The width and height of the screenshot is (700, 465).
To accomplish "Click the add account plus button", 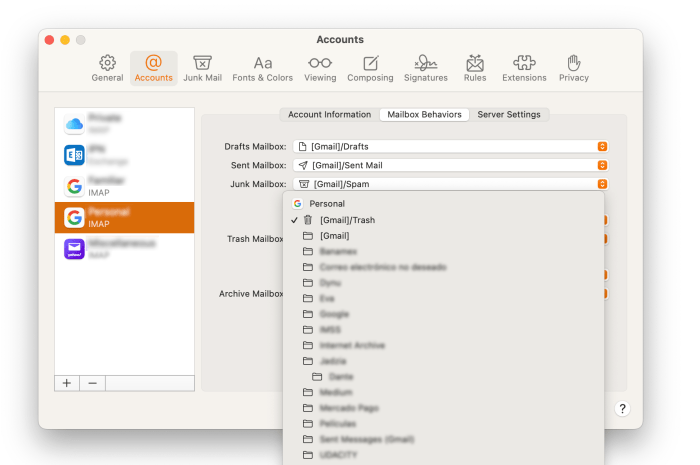I will tap(67, 383).
